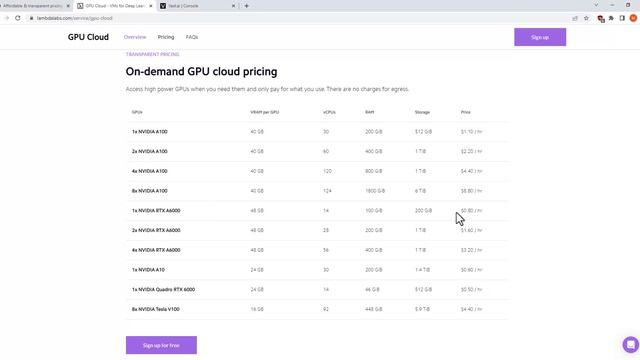Click the 1x NVIDIA A10 row label

click(148, 270)
